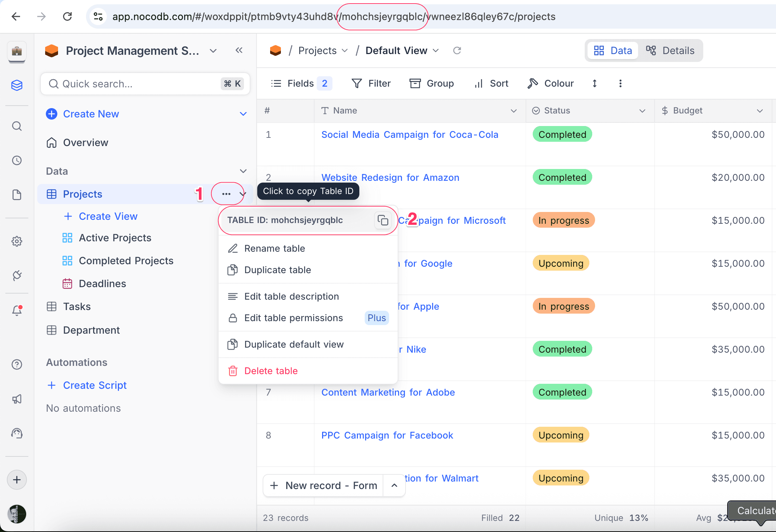Collapse the Data section in sidebar
The height and width of the screenshot is (532, 776).
[x=243, y=171]
